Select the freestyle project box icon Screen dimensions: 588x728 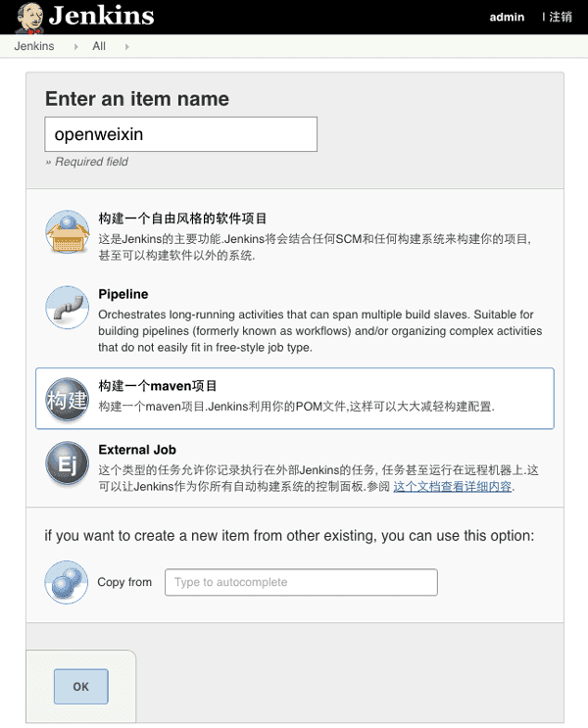[68, 231]
